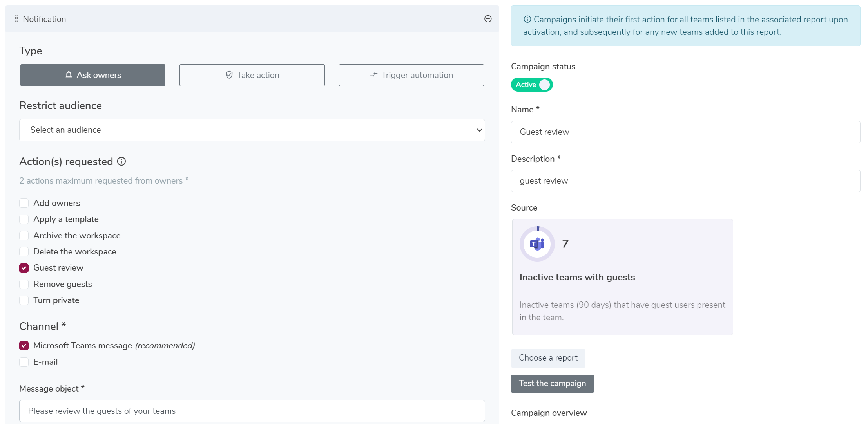Click info icon in campaigns banner

pyautogui.click(x=527, y=19)
